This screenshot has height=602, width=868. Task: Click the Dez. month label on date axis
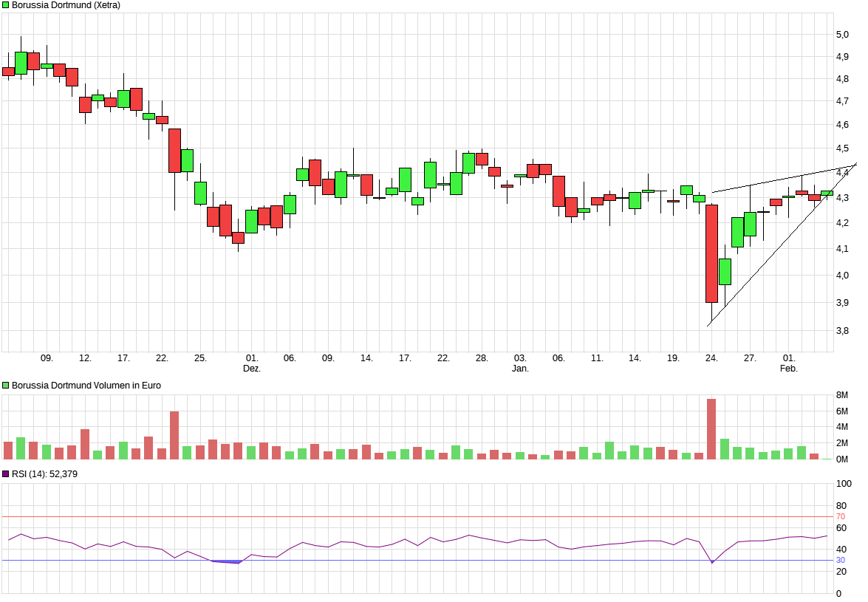click(x=252, y=368)
